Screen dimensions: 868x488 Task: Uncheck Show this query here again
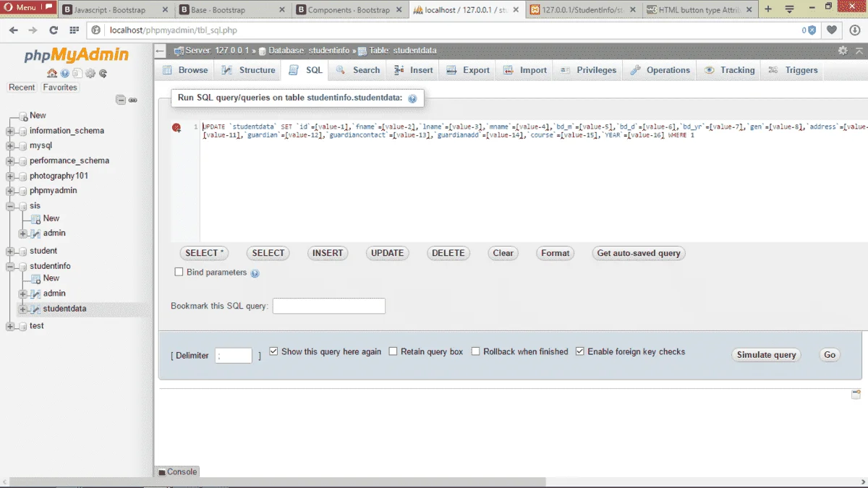click(273, 351)
